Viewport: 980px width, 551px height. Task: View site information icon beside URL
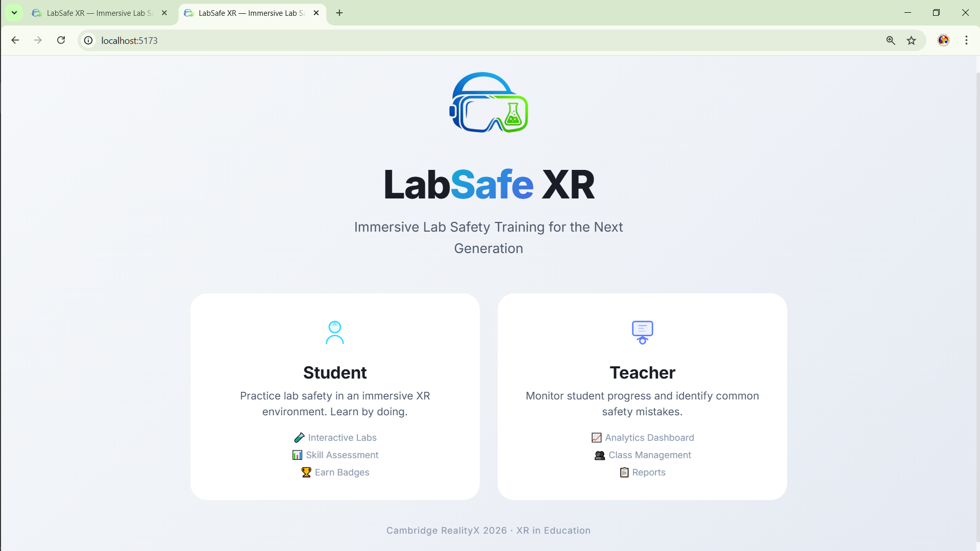coord(88,40)
